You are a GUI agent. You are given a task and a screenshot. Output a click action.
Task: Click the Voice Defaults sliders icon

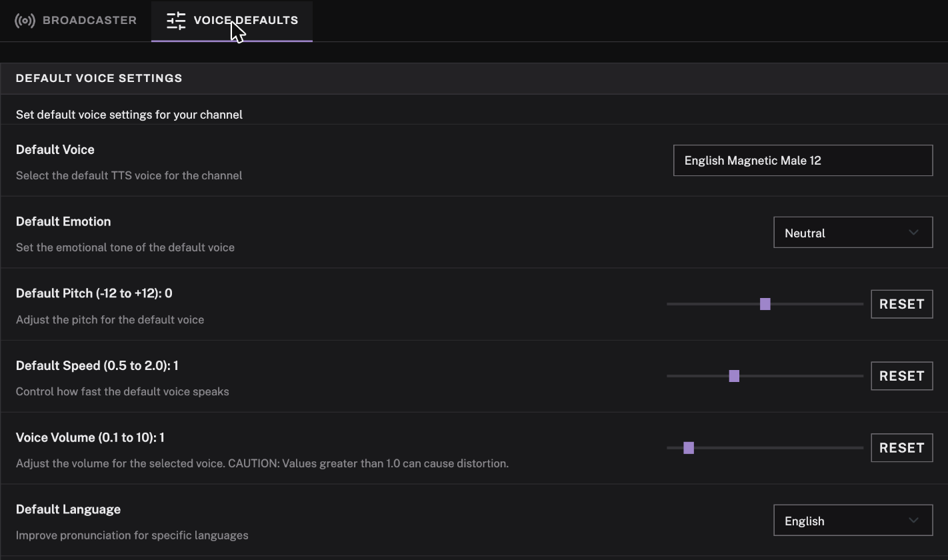click(x=176, y=21)
